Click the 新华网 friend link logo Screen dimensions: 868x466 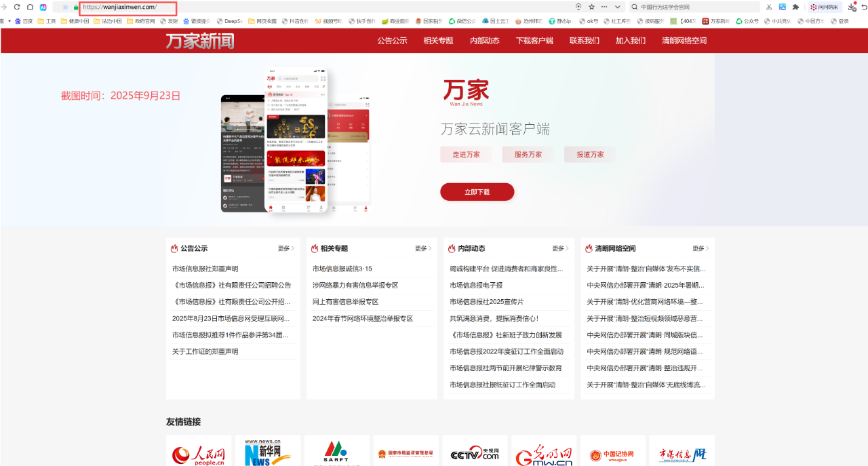pyautogui.click(x=268, y=452)
